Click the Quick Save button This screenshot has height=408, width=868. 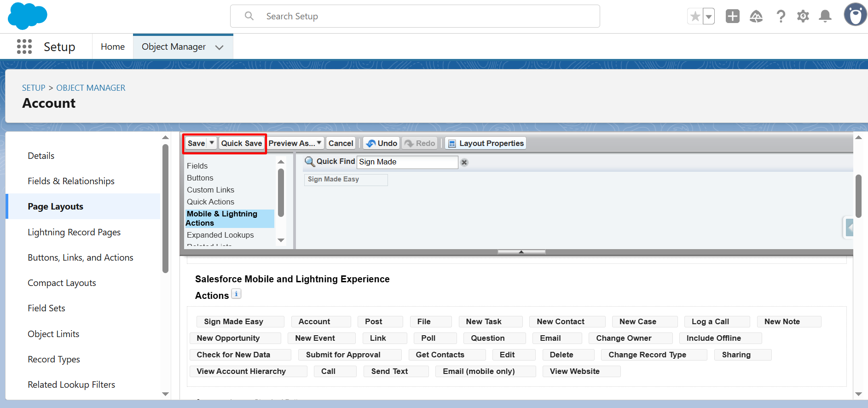click(241, 143)
